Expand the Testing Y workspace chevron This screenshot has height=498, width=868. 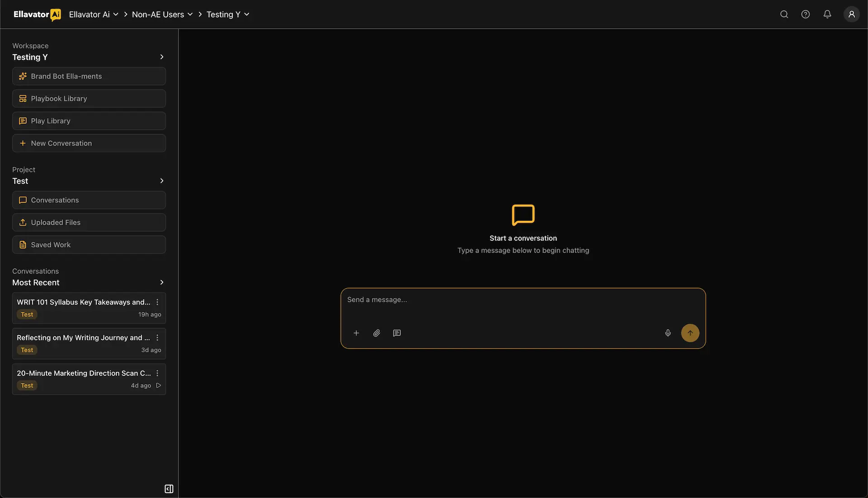coord(162,57)
